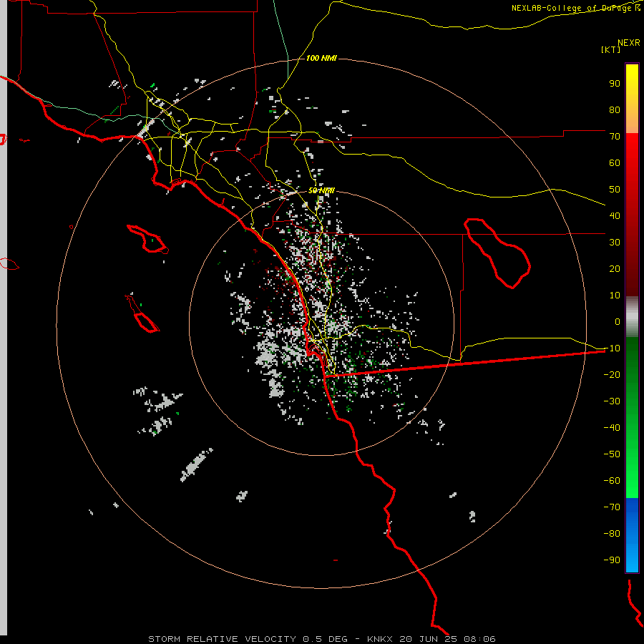Click the -10 knot scale value
The width and height of the screenshot is (644, 644).
[612, 348]
